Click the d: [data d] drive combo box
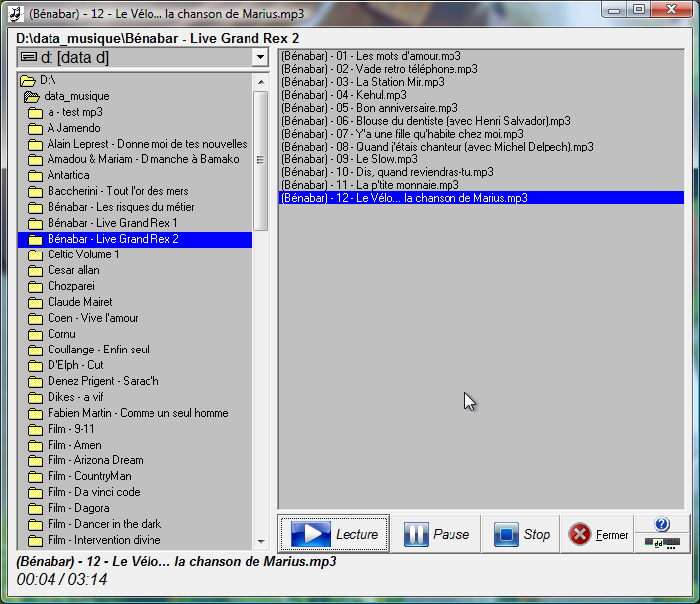 coord(143,57)
